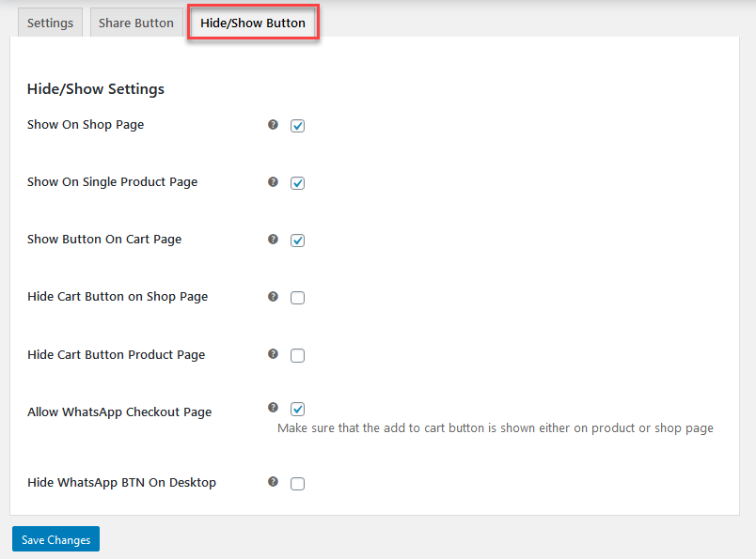Click help icon for Show On Shop Page
The height and width of the screenshot is (559, 756).
click(x=273, y=125)
